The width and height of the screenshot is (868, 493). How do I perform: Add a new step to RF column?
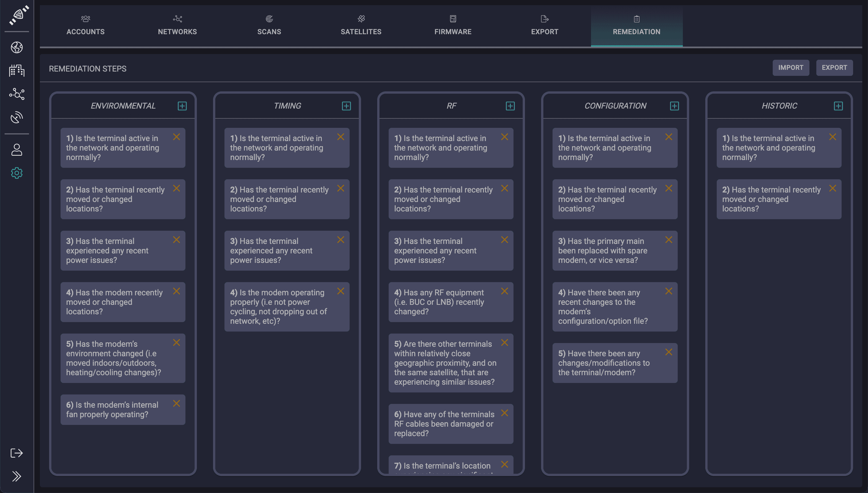[x=510, y=106]
